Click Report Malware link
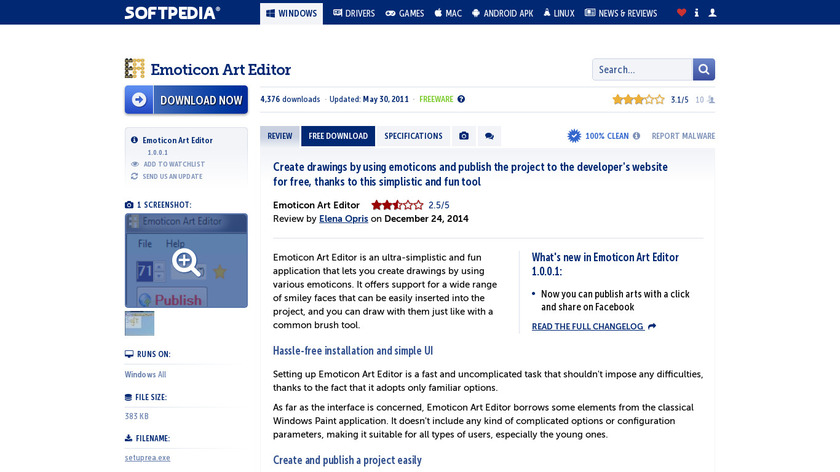Viewport: 840px width, 472px height. coord(683,136)
